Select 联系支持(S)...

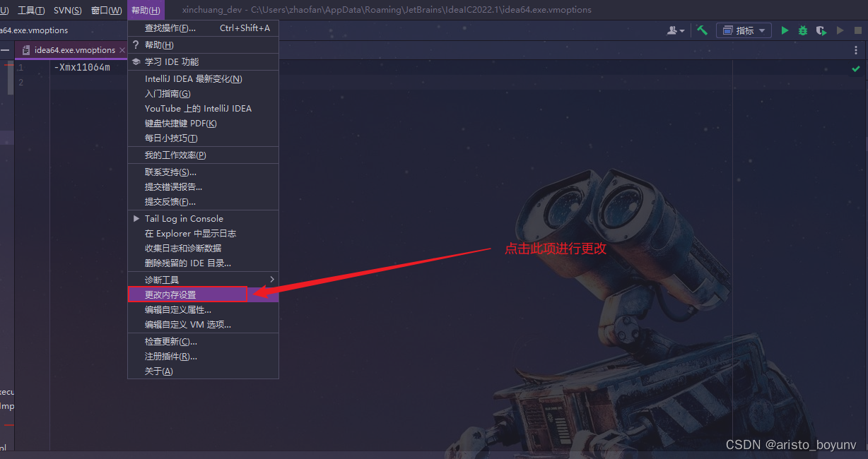coord(203,172)
